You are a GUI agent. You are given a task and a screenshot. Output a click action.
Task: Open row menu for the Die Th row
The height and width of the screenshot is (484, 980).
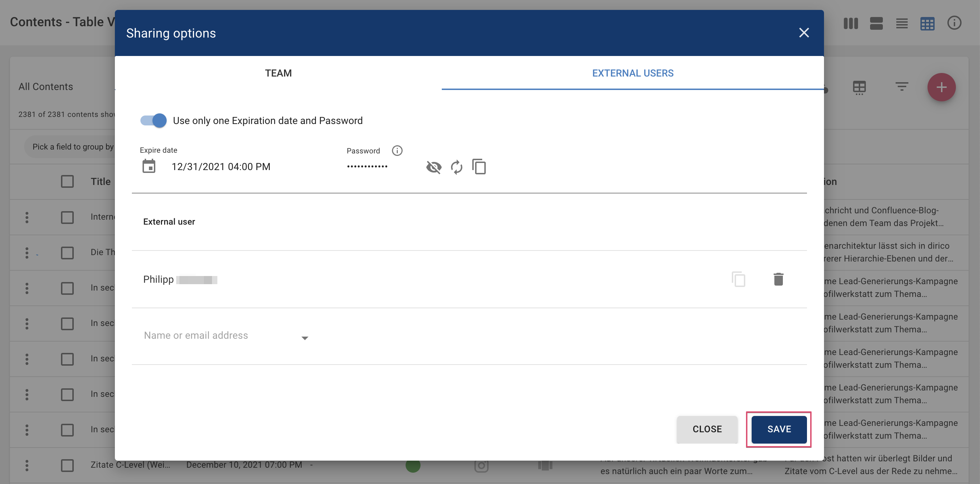point(27,253)
